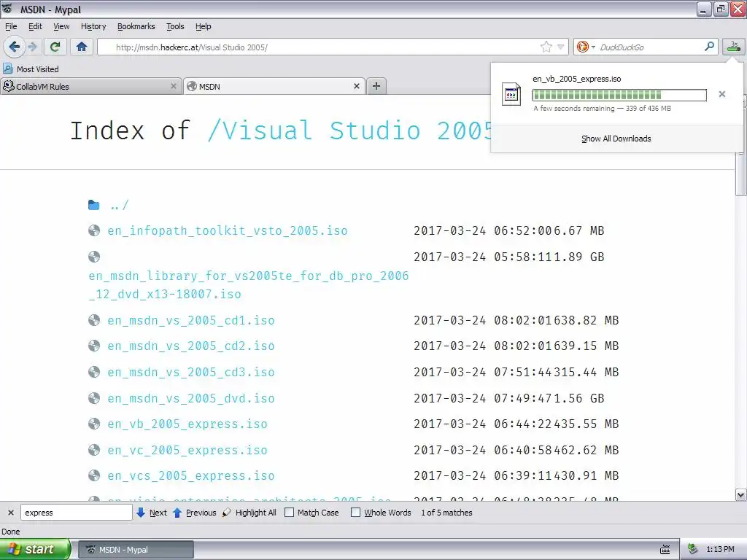
Task: Open the parent directory ../ link
Action: coord(119,205)
